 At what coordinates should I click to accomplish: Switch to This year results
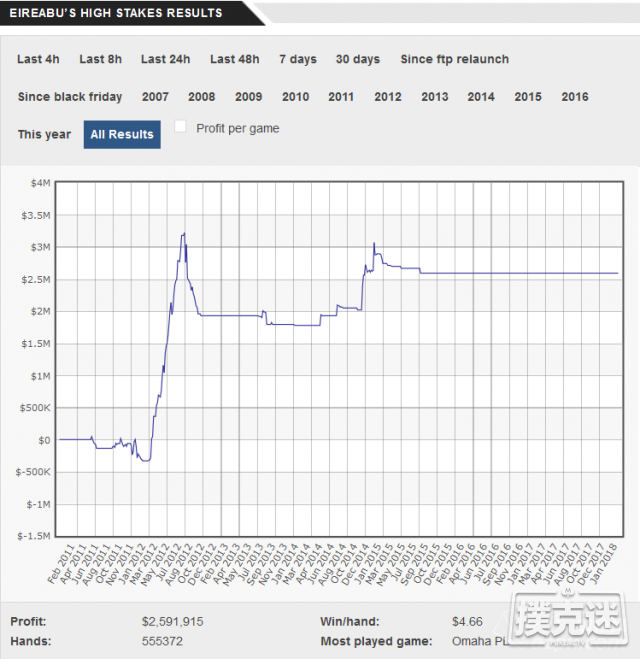(44, 134)
